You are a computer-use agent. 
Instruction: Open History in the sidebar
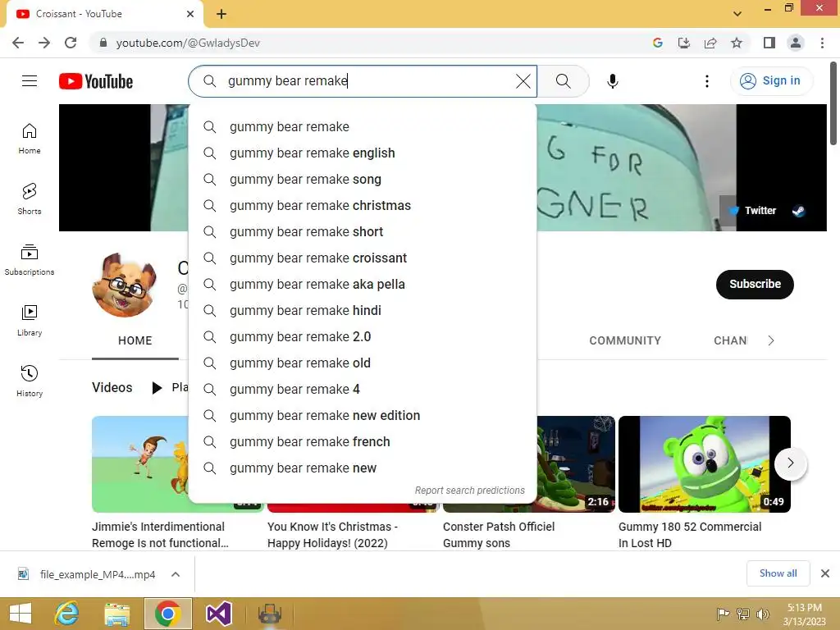pos(30,381)
